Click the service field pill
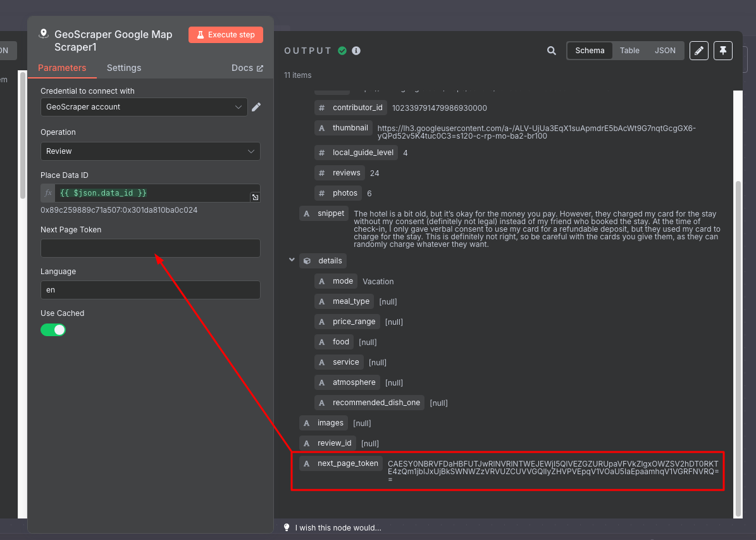The height and width of the screenshot is (540, 756). pyautogui.click(x=339, y=362)
